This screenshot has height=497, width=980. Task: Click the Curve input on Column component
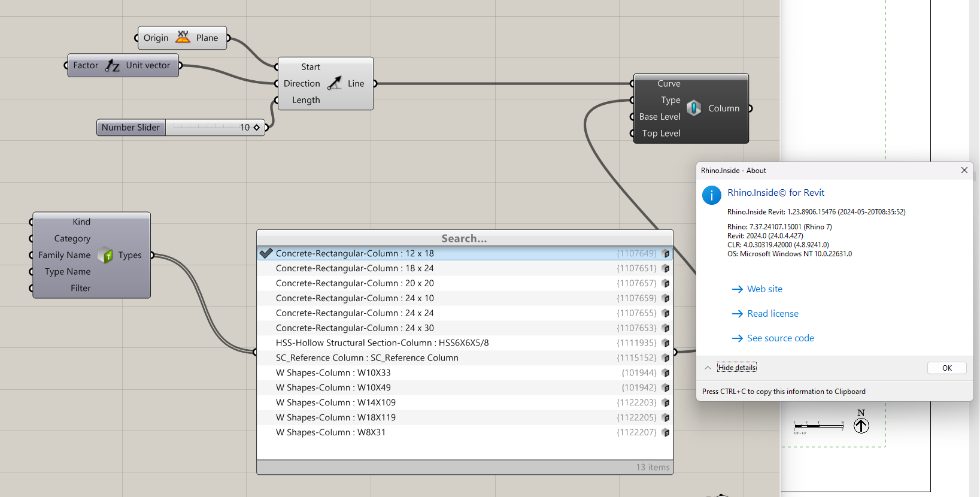669,84
